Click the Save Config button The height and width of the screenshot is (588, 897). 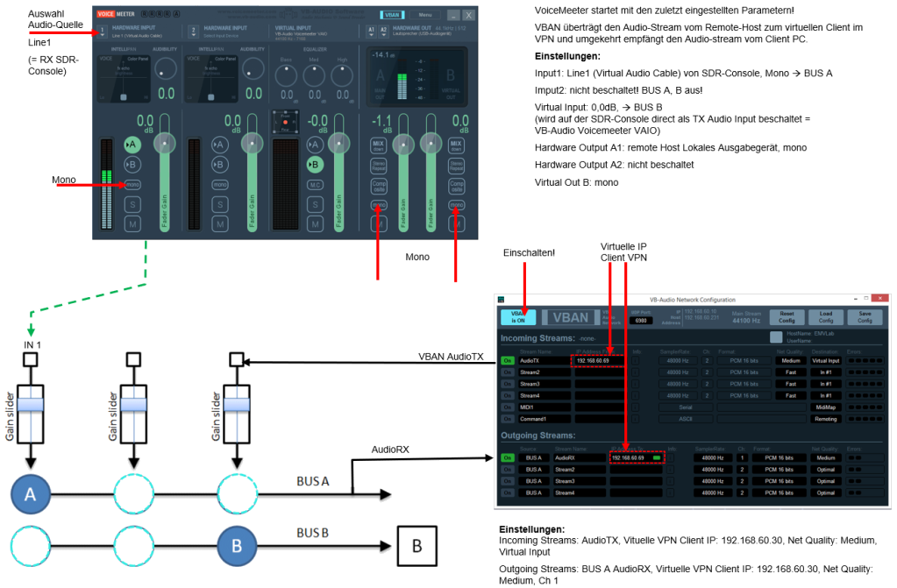coord(864,316)
